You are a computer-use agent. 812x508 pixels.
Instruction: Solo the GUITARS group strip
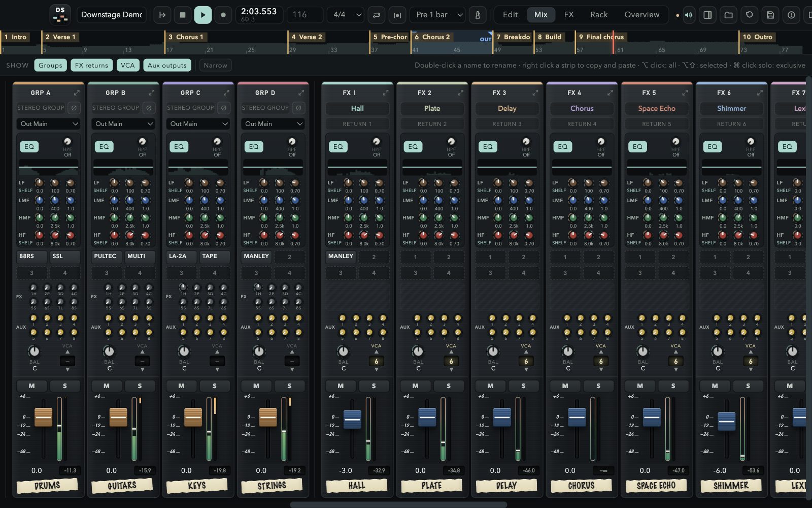(140, 386)
